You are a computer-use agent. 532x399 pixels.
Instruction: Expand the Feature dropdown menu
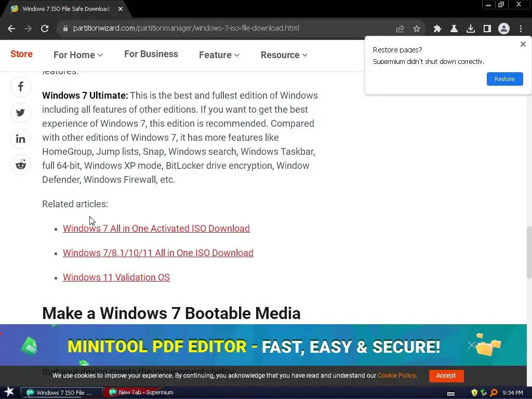coord(219,55)
